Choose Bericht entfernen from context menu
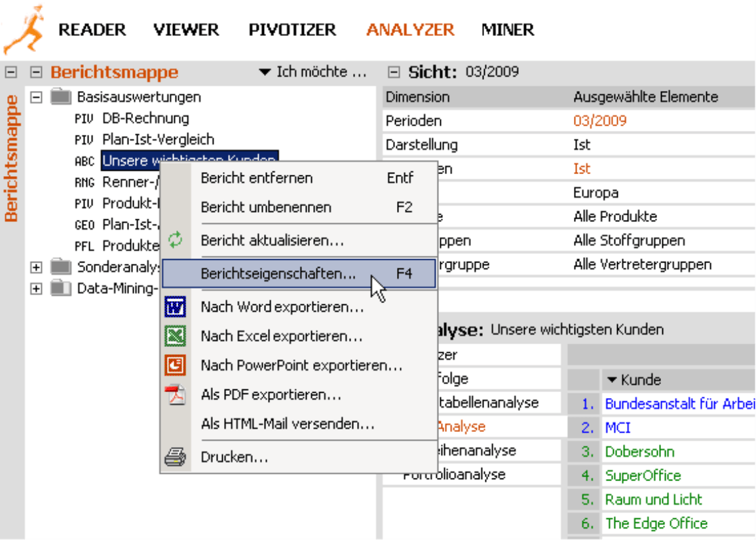 coord(299,178)
